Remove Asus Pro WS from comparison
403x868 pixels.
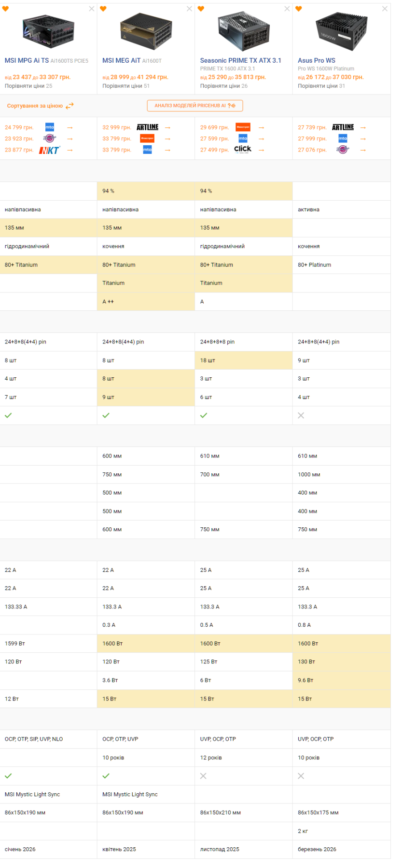pyautogui.click(x=385, y=9)
